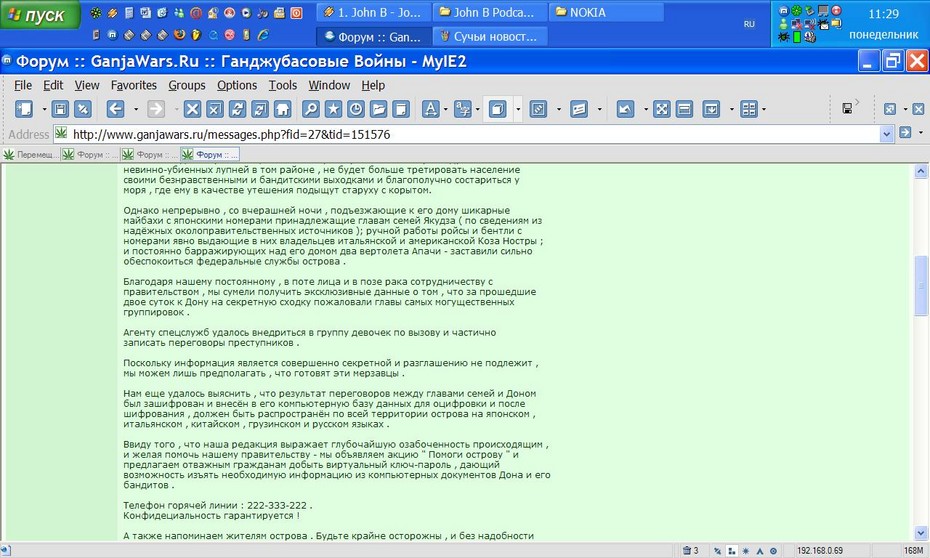Viewport: 930px width, 558px height.
Task: Select the active fourth 'Форум' tab
Action: (x=210, y=155)
